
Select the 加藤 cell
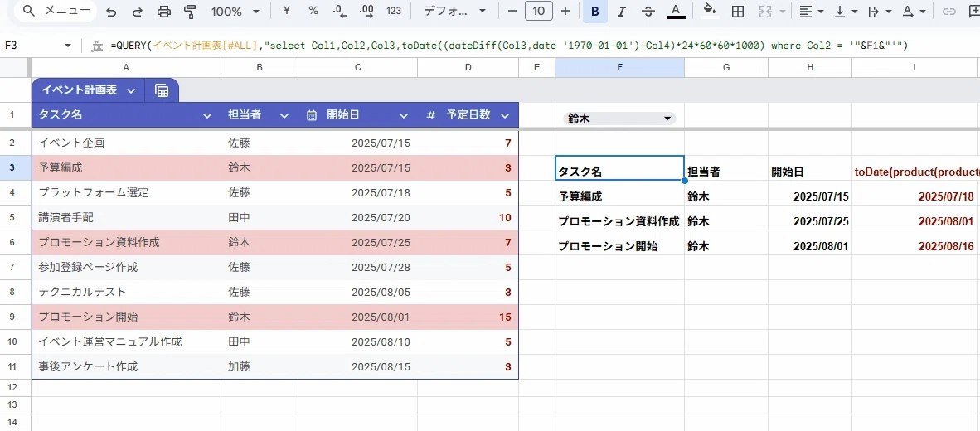[x=260, y=366]
